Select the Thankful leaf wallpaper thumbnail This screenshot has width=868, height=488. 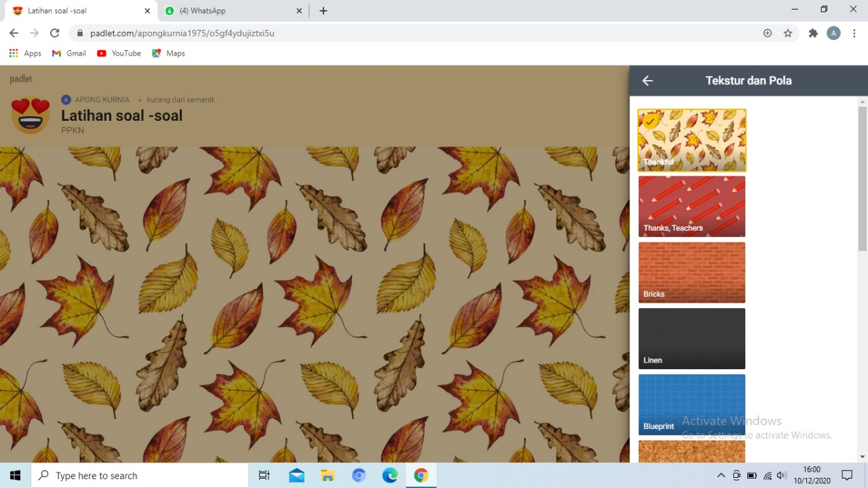click(x=692, y=140)
